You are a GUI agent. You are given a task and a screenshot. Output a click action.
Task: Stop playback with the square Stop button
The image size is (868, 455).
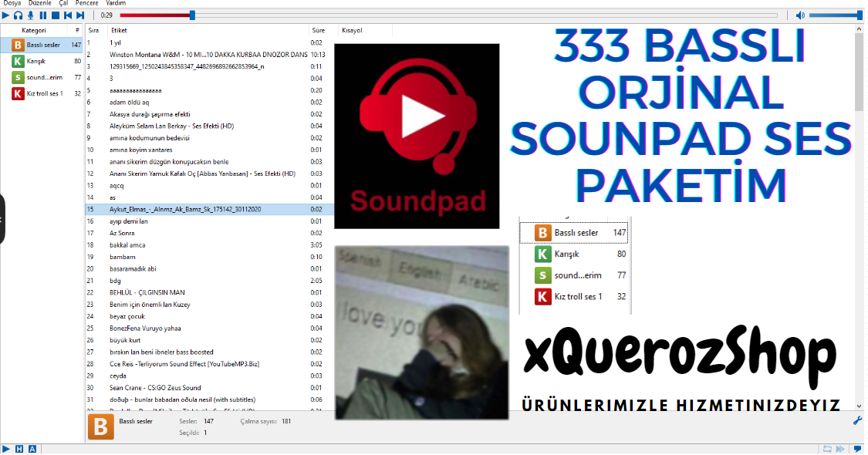point(56,15)
